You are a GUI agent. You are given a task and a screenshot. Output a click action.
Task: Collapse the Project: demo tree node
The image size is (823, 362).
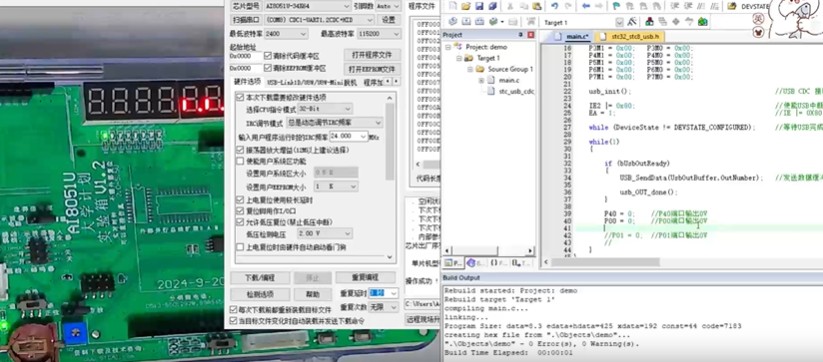449,47
